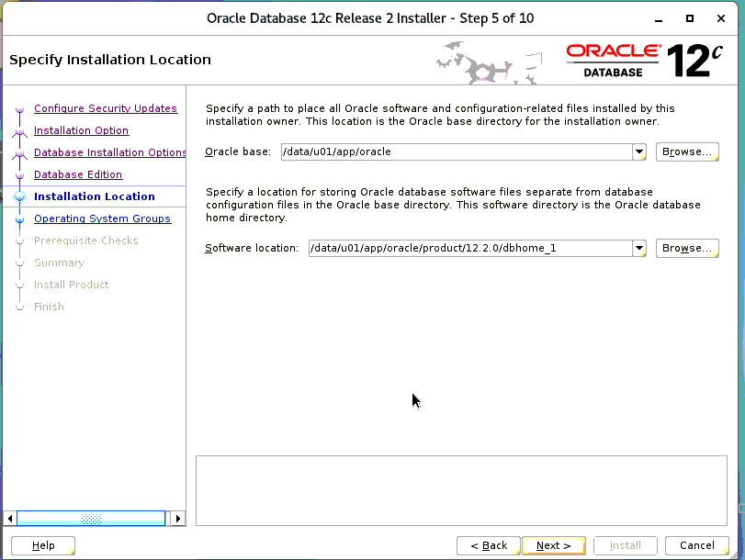Select the Database Edition step

tap(78, 174)
